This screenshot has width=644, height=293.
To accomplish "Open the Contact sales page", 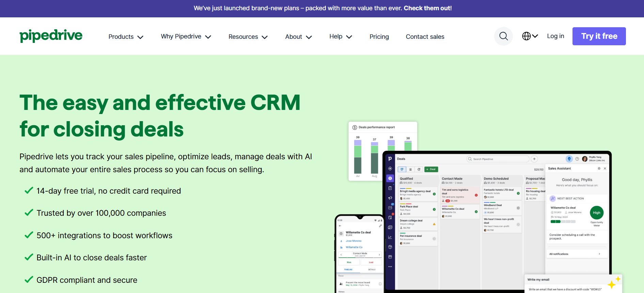I will [425, 37].
